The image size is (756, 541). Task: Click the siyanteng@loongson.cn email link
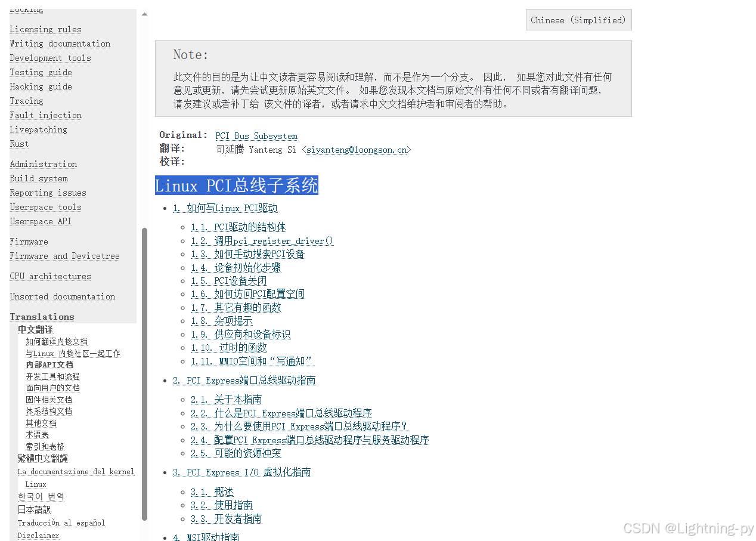tap(357, 150)
